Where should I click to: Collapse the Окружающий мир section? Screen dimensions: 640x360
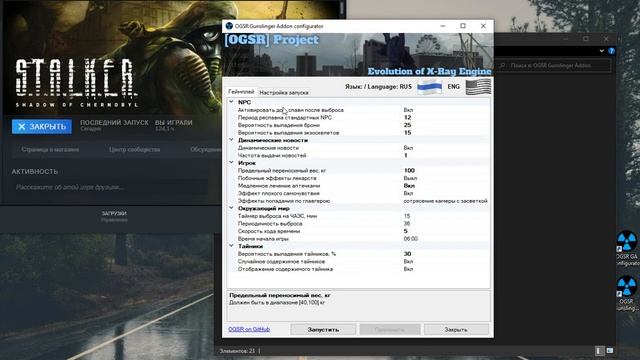click(x=231, y=208)
